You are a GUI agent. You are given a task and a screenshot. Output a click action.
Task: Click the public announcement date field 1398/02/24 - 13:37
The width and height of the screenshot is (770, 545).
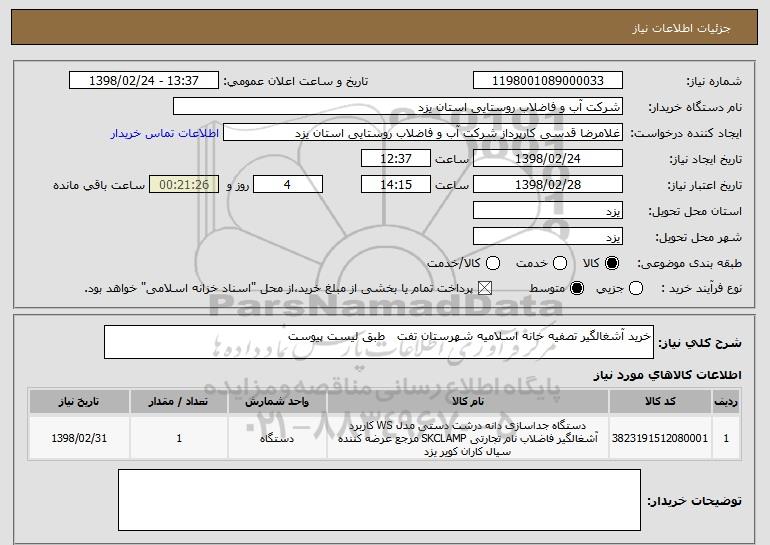(x=144, y=81)
